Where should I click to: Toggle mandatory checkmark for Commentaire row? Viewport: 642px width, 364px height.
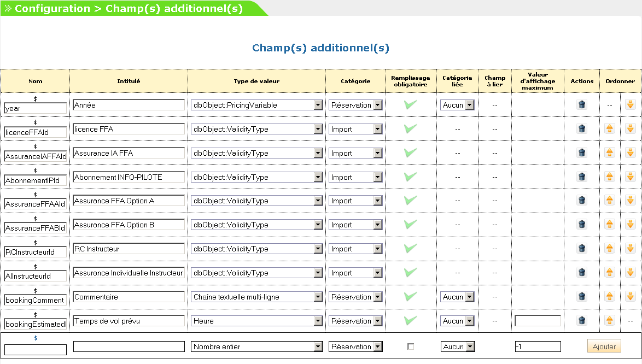411,297
